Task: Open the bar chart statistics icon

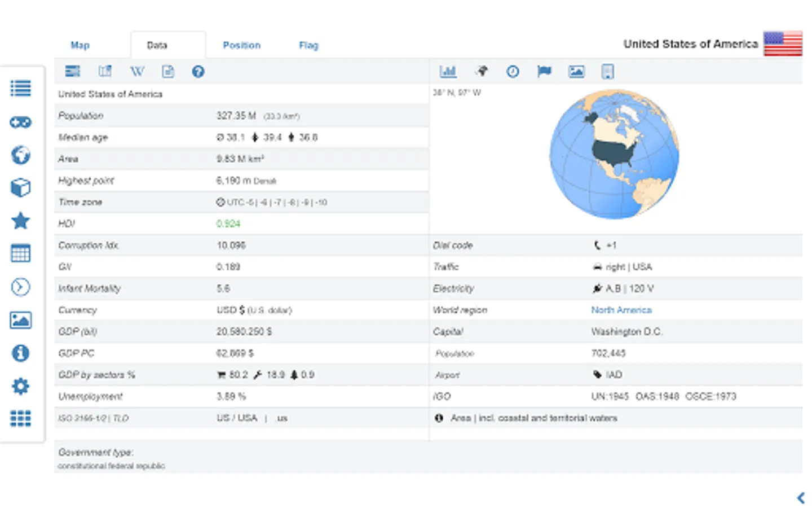Action: (448, 71)
